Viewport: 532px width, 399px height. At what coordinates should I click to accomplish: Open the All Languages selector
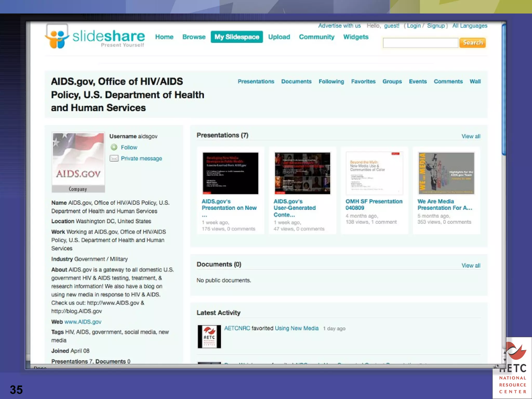click(470, 26)
